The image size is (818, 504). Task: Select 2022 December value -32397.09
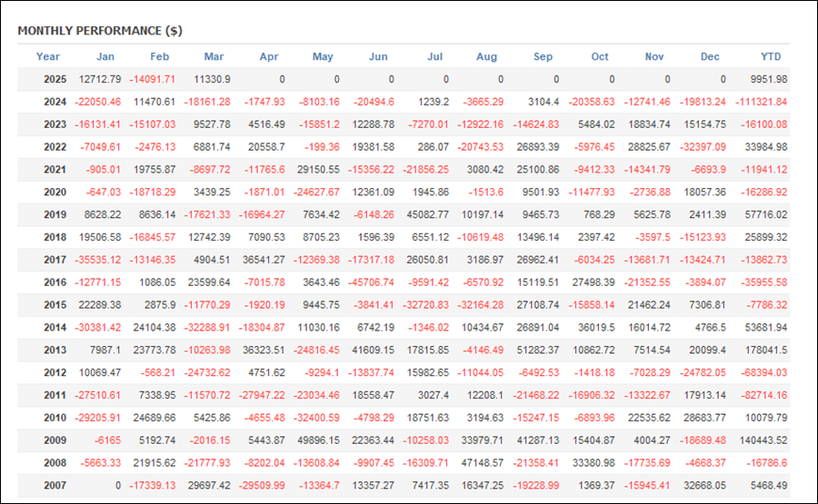click(703, 147)
